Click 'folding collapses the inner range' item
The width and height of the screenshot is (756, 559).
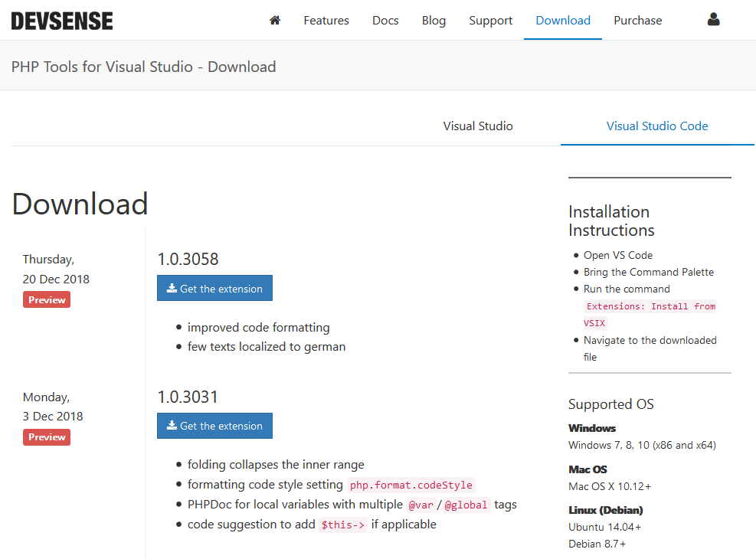[x=276, y=465]
